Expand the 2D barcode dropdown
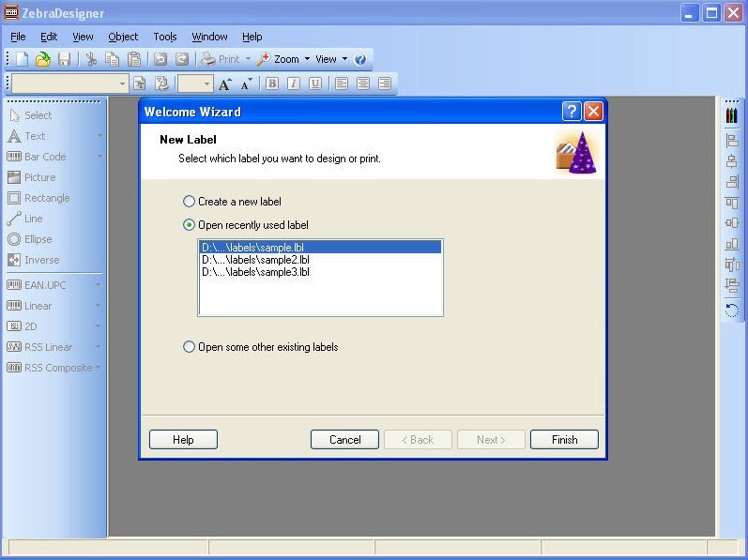 (98, 326)
